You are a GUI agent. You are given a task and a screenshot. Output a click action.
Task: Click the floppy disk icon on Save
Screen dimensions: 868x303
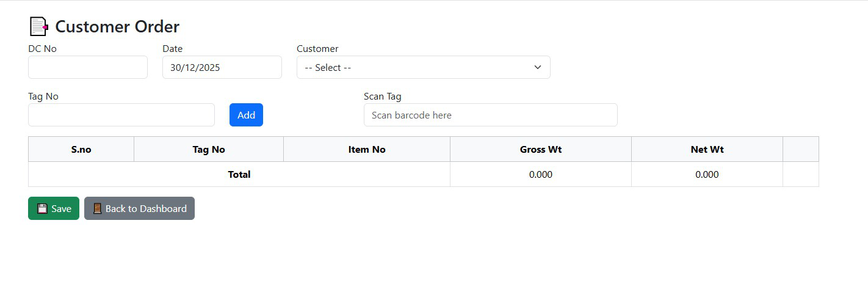pyautogui.click(x=42, y=209)
